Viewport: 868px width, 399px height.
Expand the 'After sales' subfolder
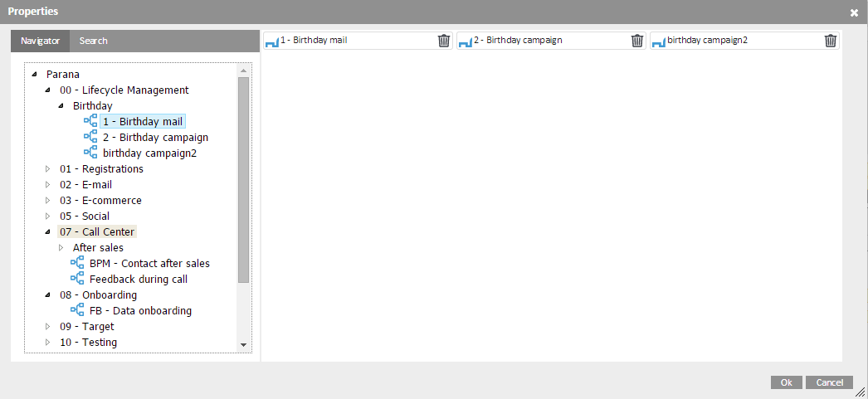[61, 248]
